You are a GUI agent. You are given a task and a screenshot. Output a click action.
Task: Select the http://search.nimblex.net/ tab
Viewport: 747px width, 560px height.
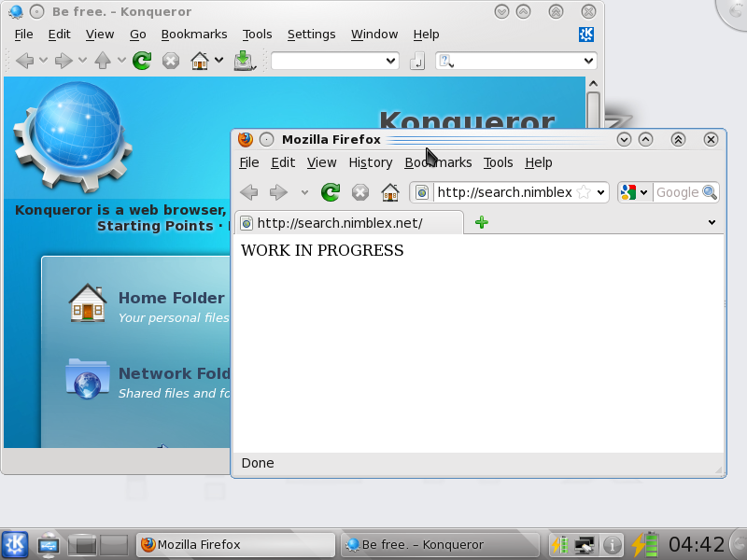[348, 223]
